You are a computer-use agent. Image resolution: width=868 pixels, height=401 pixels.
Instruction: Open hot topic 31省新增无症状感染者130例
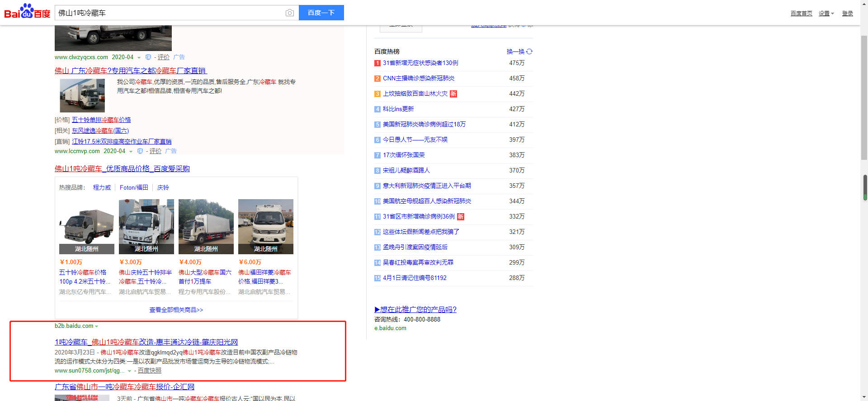coord(420,63)
